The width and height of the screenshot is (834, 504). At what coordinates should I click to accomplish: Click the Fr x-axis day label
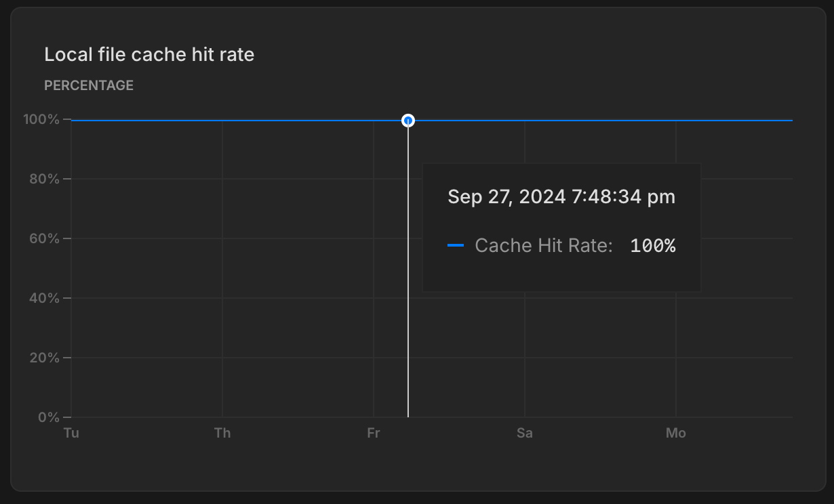coord(374,433)
